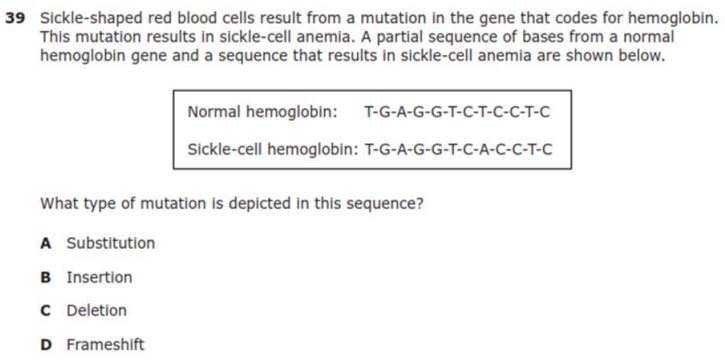Choose the Deletion answer text
The image size is (725, 363).
(97, 311)
